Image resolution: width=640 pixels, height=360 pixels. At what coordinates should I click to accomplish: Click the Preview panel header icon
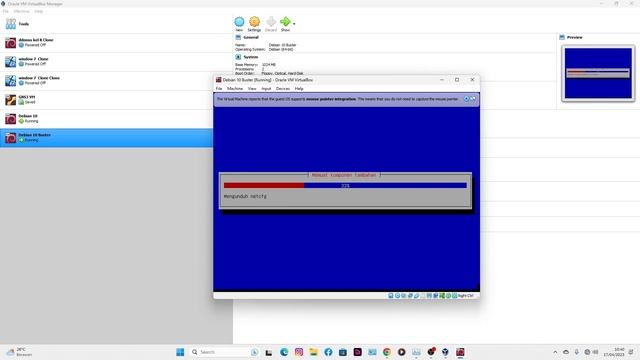point(562,37)
